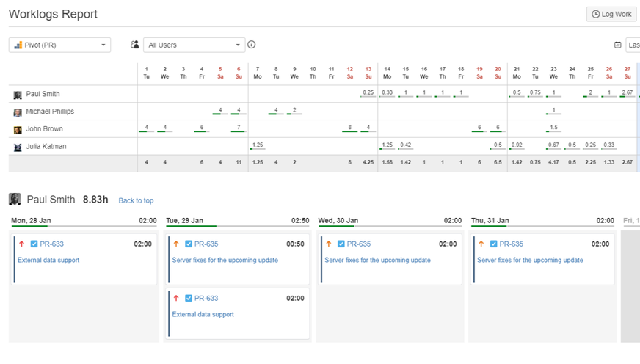The height and width of the screenshot is (364, 640).
Task: Click Paul Smith's large avatar in details section
Action: coord(15,199)
